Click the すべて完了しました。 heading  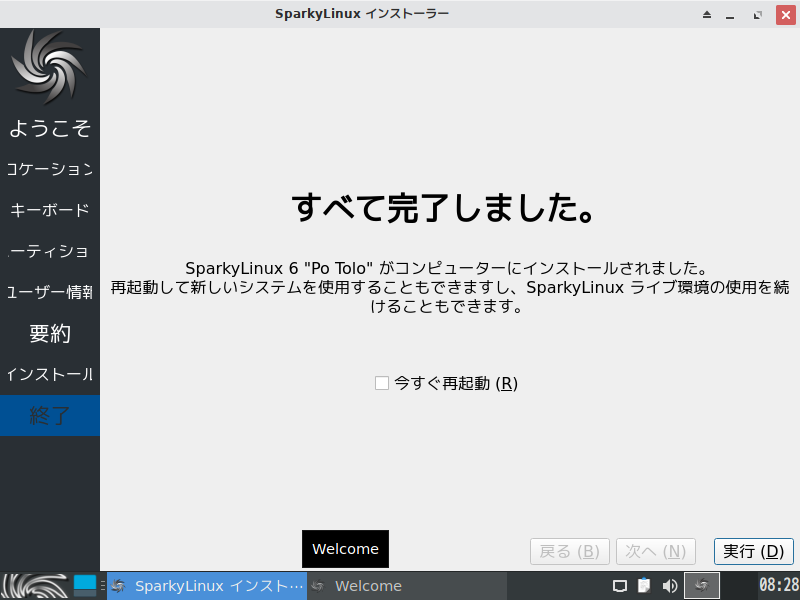point(443,208)
